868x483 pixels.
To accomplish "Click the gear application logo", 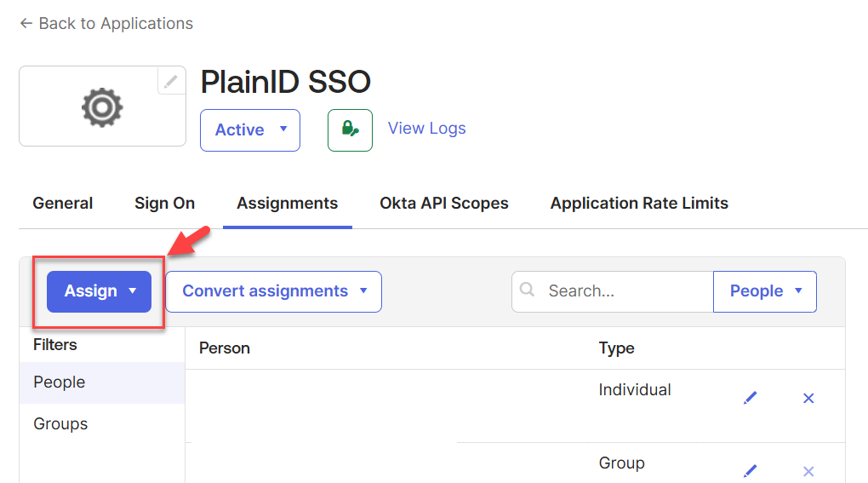I will (102, 106).
